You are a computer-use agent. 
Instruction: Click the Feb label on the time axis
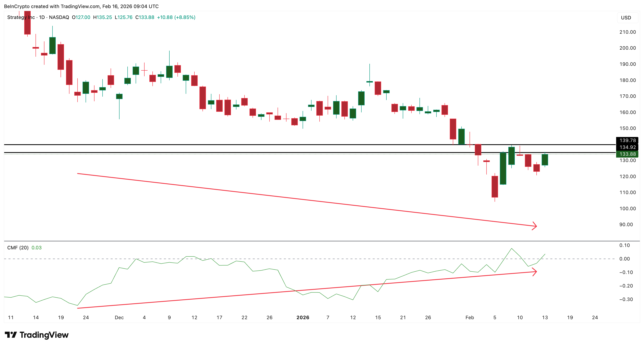470,318
